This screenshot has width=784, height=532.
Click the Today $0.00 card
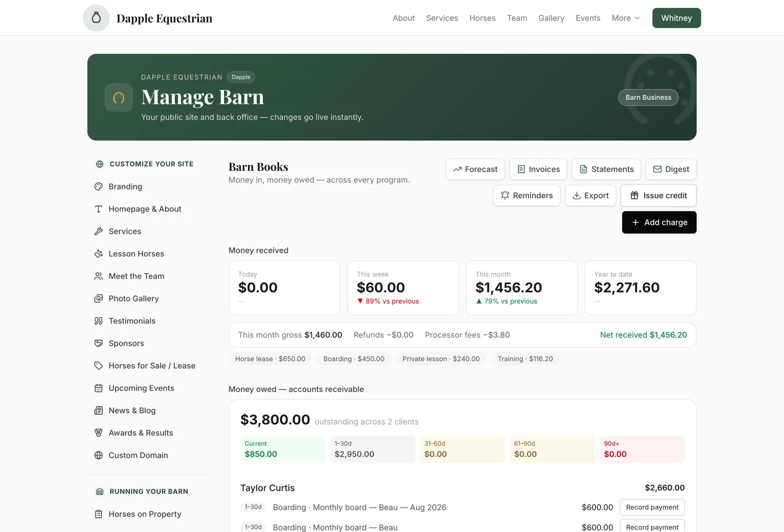pyautogui.click(x=284, y=288)
